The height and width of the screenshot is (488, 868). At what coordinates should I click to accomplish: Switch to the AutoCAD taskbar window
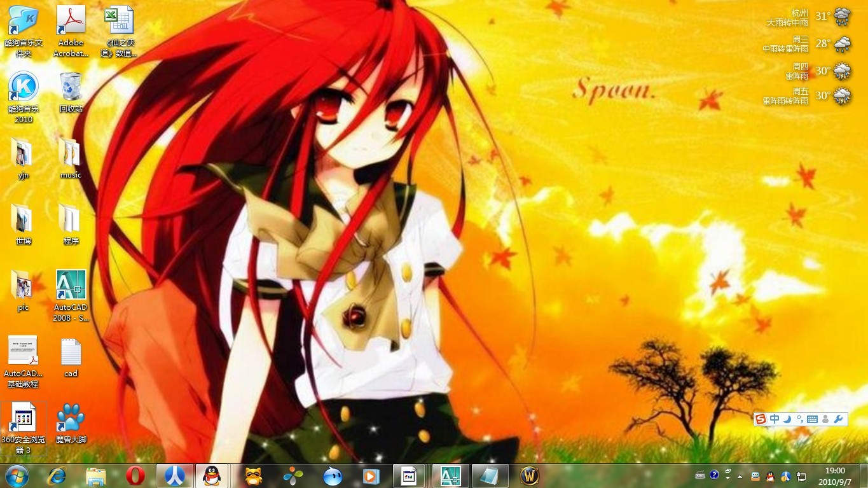(x=451, y=475)
